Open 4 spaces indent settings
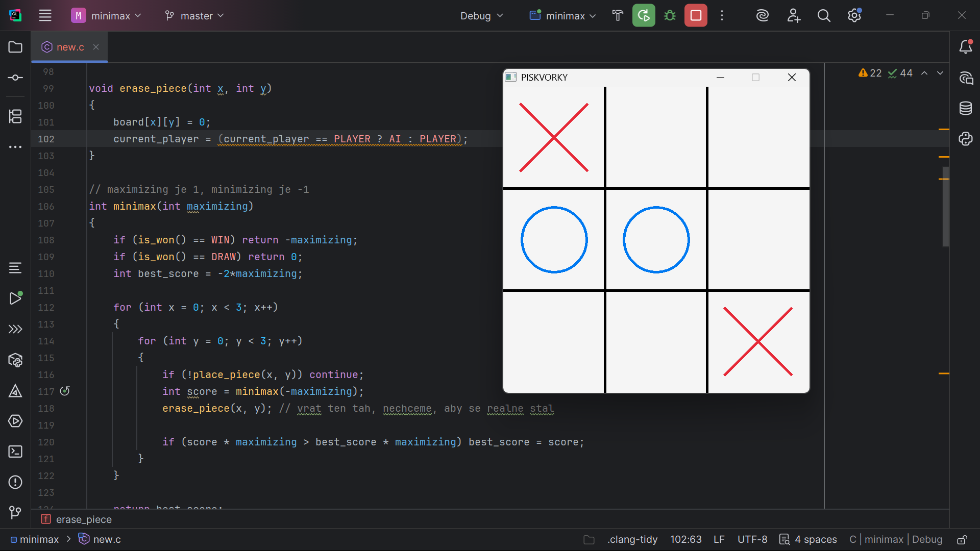The width and height of the screenshot is (980, 551). coord(808,539)
